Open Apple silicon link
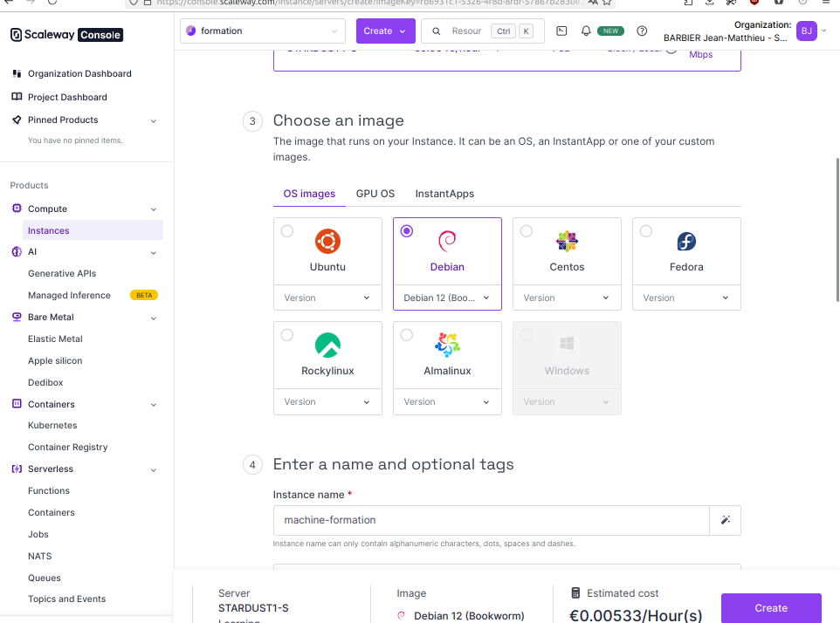840x623 pixels. pos(55,360)
